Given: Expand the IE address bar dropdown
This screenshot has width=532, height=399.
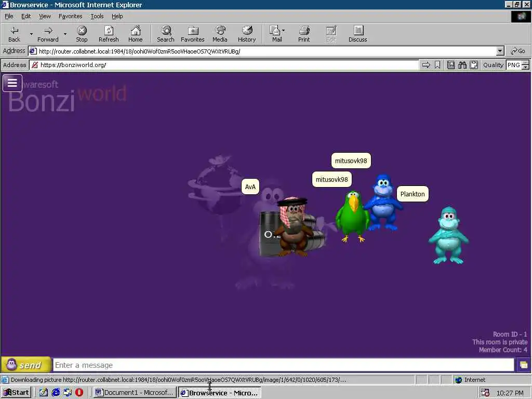Looking at the screenshot, I should click(500, 51).
